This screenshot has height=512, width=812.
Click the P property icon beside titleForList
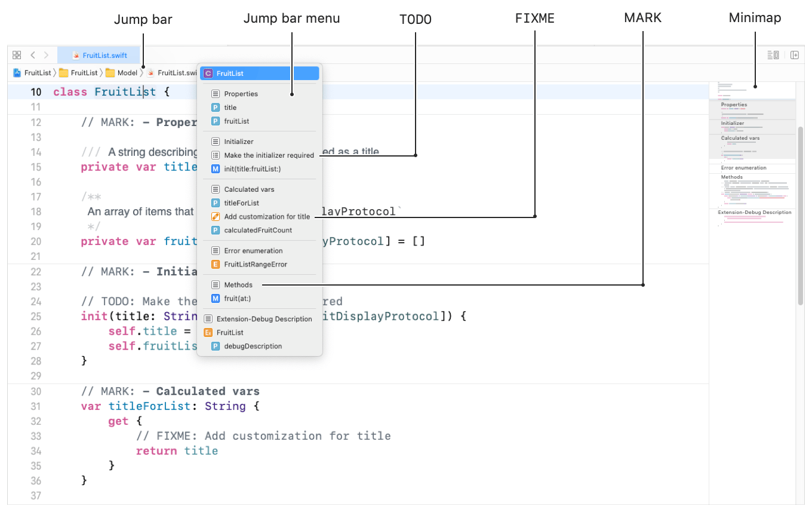tap(216, 203)
